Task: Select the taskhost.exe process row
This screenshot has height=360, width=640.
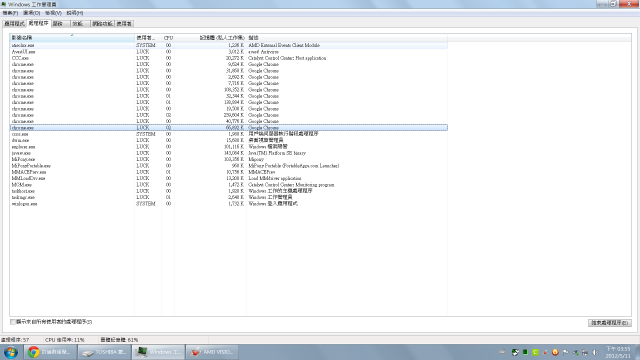Action: (229, 191)
